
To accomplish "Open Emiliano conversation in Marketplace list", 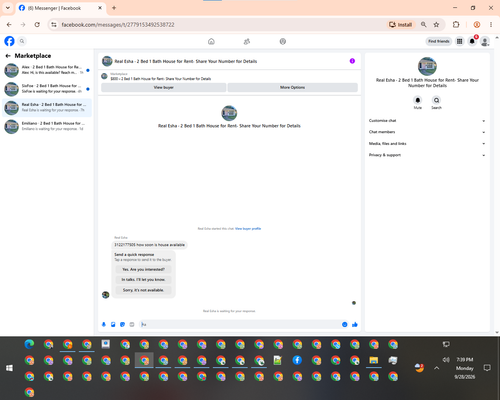I will point(47,126).
